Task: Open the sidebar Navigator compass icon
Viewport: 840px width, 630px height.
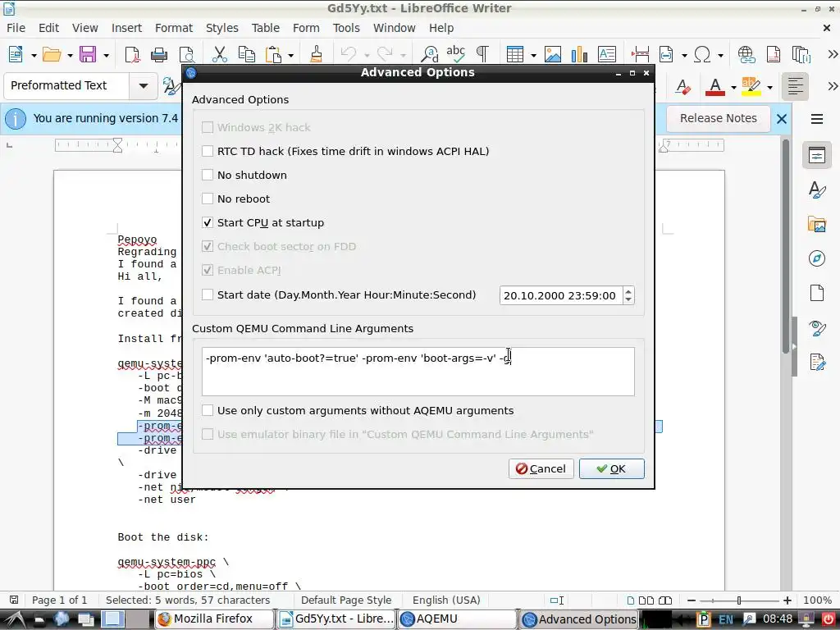Action: (816, 258)
